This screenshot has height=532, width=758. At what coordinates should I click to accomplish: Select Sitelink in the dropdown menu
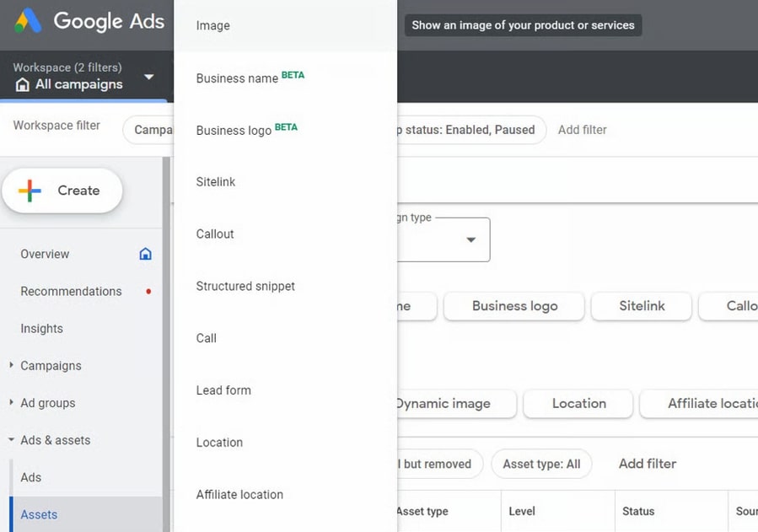285,182
